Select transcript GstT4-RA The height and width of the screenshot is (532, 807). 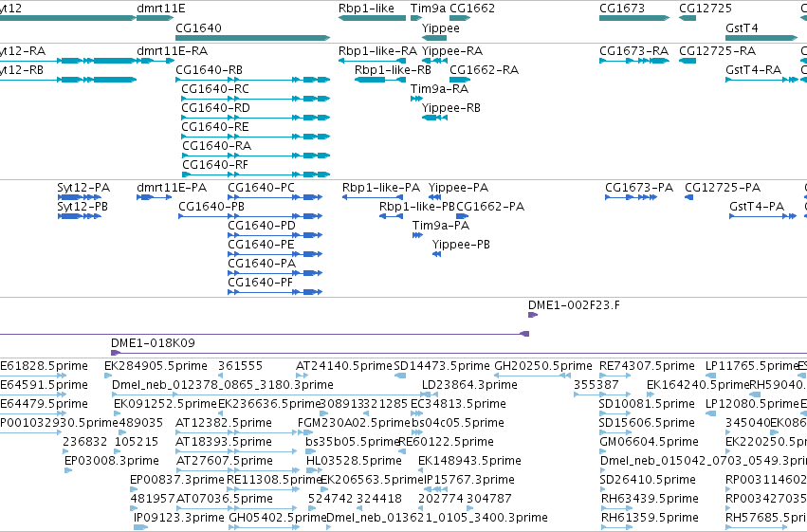pyautogui.click(x=753, y=70)
